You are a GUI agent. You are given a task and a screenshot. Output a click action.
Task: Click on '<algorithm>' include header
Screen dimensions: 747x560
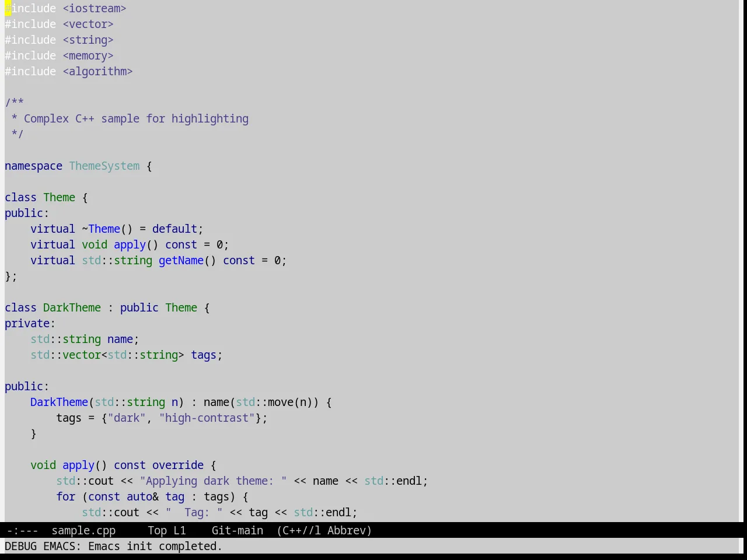click(97, 71)
